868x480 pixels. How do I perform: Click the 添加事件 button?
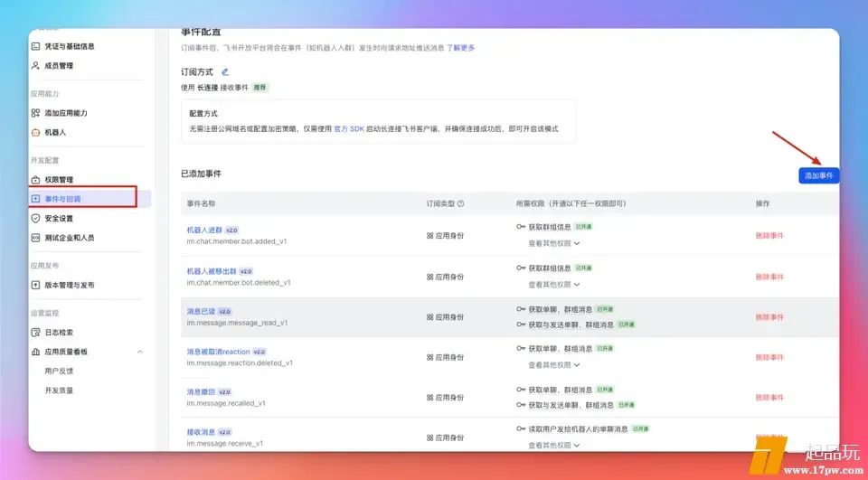pyautogui.click(x=819, y=175)
